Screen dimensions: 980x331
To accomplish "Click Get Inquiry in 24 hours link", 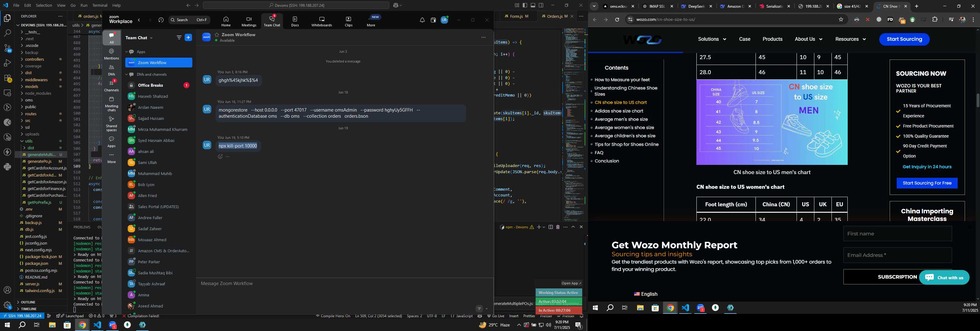I will (x=927, y=167).
